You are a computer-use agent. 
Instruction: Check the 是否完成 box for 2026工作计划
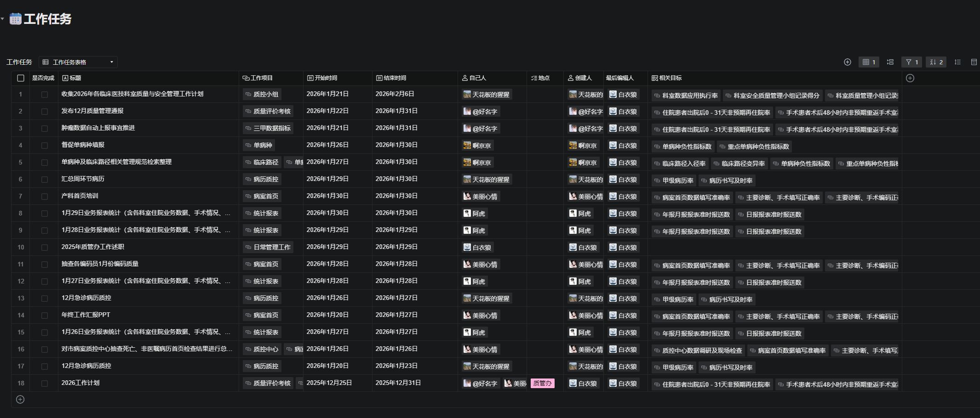coord(44,384)
